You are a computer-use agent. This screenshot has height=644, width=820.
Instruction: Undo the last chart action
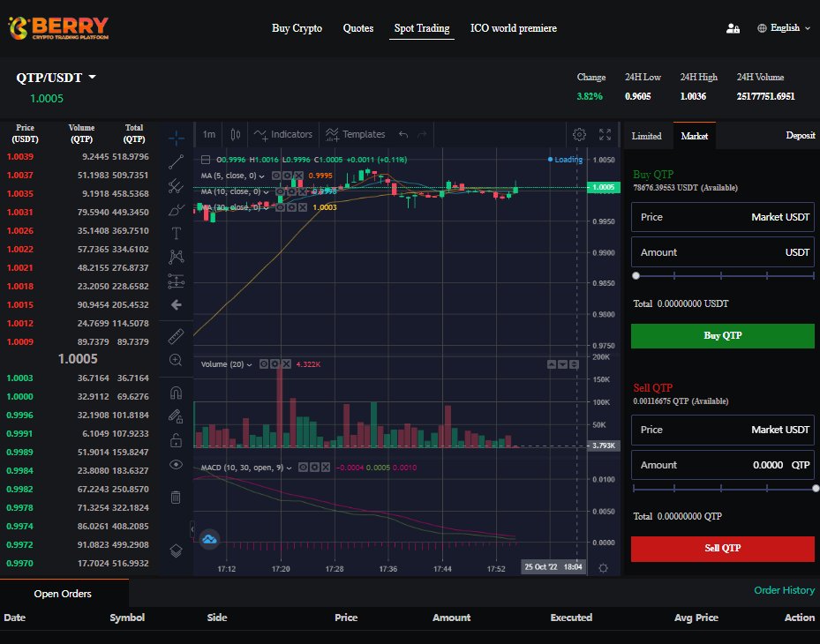403,134
